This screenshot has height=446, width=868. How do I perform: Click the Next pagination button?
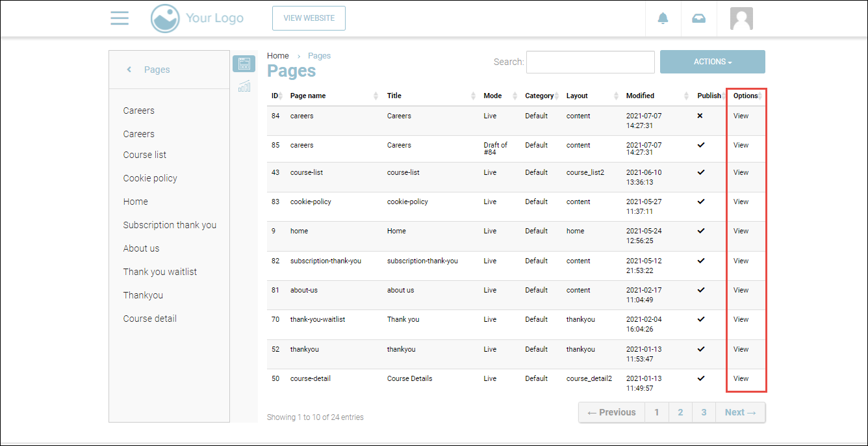coord(740,412)
